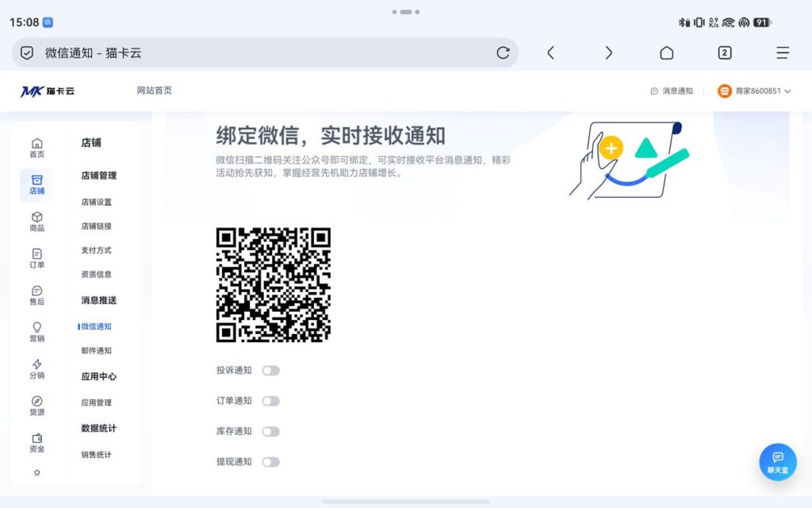Open the 聊天室 chat room floating button
Screen dimensions: 812x508
click(777, 462)
